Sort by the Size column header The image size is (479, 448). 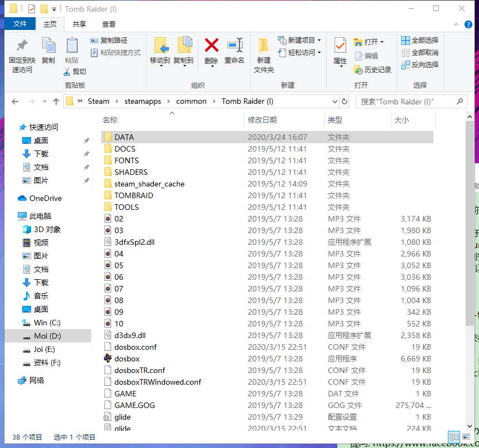coord(401,120)
